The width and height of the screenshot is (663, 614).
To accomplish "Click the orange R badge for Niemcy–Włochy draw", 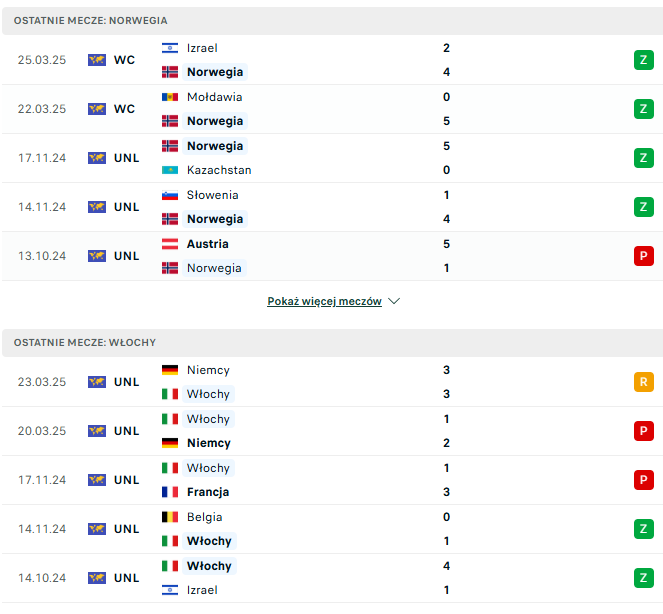I will [x=644, y=382].
